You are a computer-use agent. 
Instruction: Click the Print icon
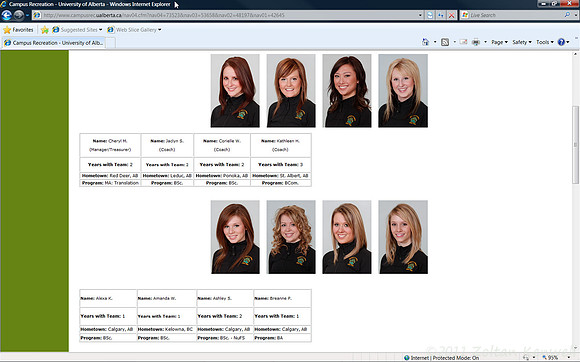pos(476,42)
